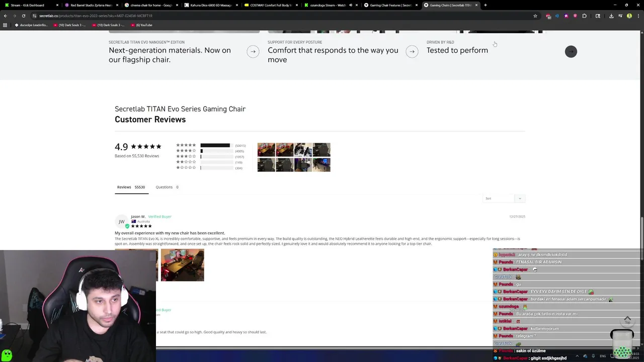644x362 pixels.
Task: Open the second '(10) Dark Souls 3' bookmark
Action: coord(108,25)
